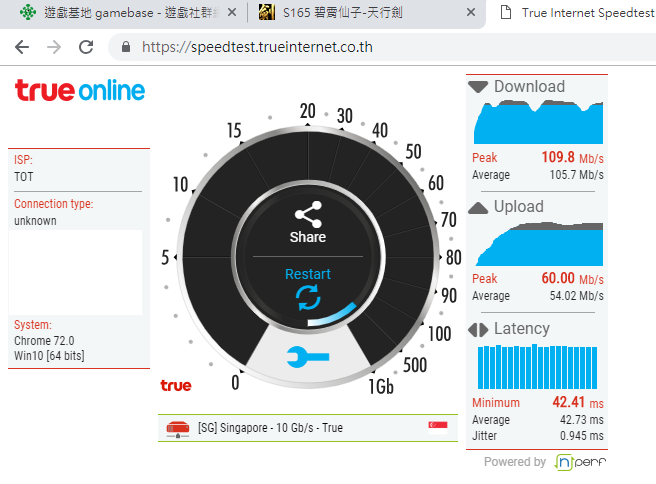The height and width of the screenshot is (484, 656).
Task: Click the Upload triangle icon
Action: [x=478, y=207]
